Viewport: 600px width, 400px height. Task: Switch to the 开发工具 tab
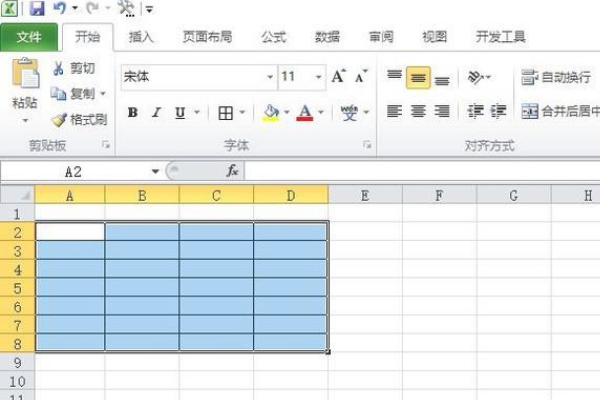click(501, 37)
